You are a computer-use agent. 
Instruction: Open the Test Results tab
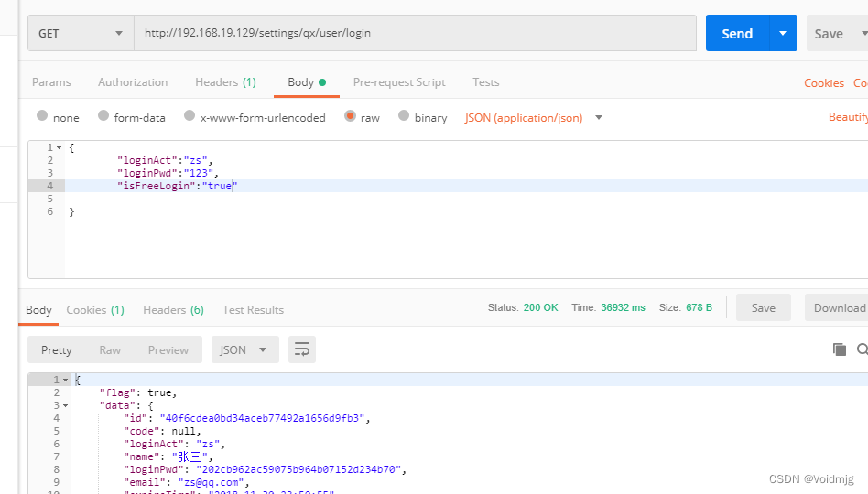(253, 310)
